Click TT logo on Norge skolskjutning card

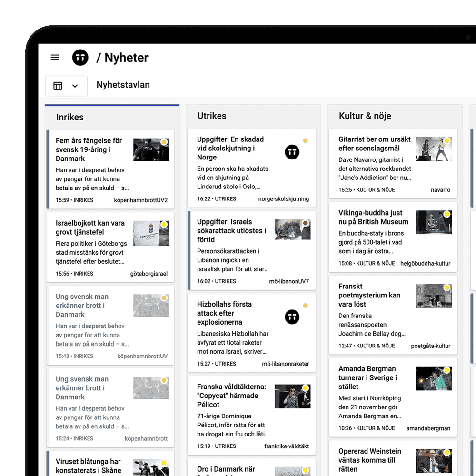pos(292,152)
